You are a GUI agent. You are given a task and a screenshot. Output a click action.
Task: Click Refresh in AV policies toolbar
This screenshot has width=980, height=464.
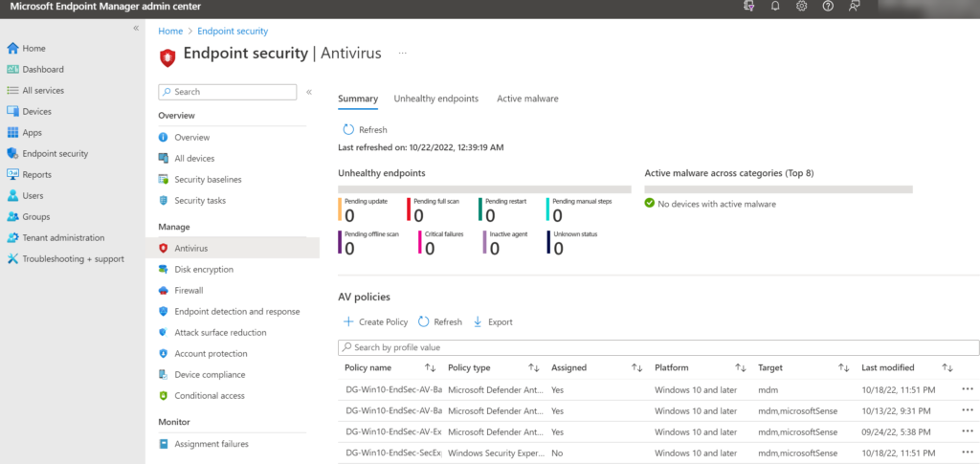[440, 322]
